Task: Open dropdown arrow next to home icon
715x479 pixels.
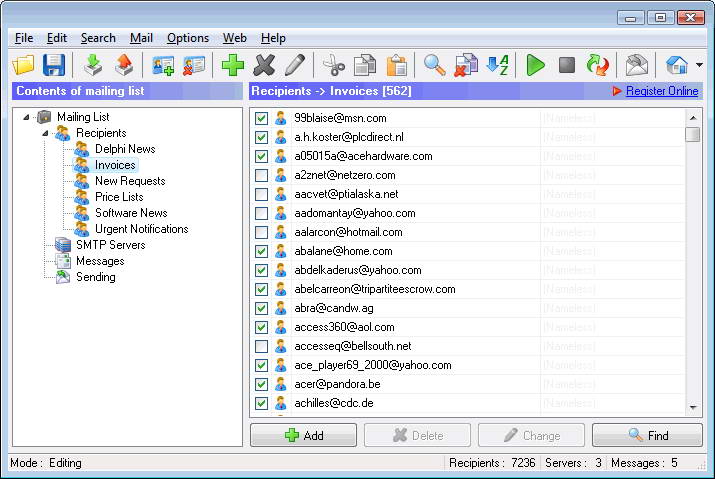Action: click(699, 65)
